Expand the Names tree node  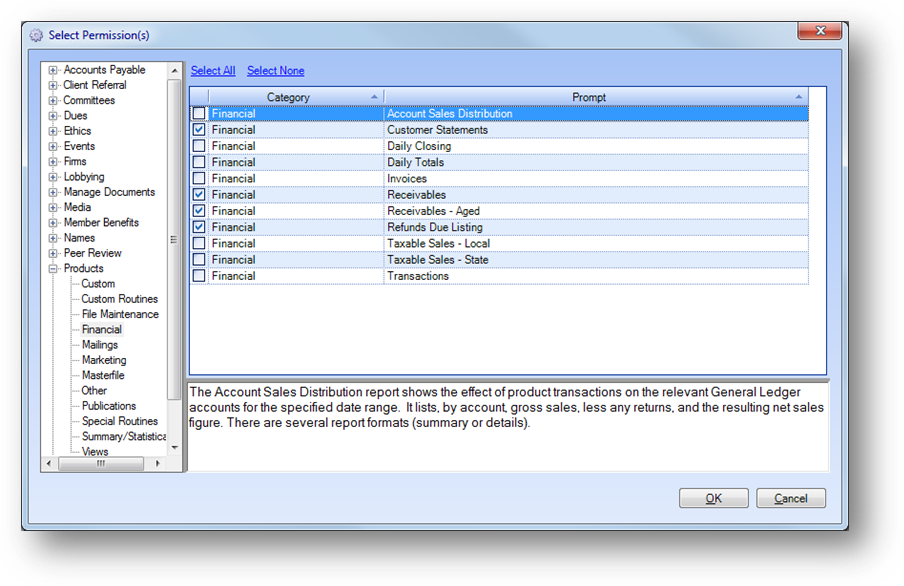(53, 238)
